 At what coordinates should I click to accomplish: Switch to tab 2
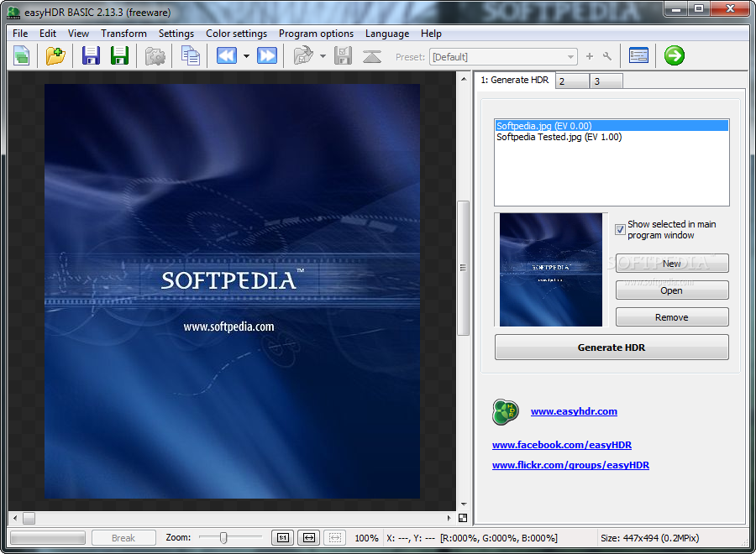[572, 81]
